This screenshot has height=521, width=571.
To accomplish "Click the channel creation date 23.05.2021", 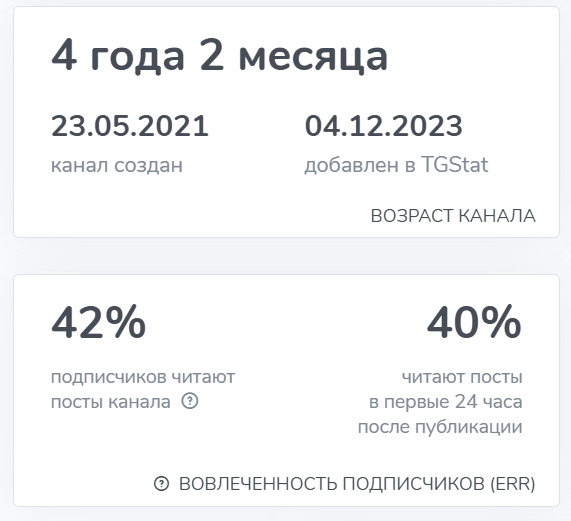I will [x=130, y=126].
